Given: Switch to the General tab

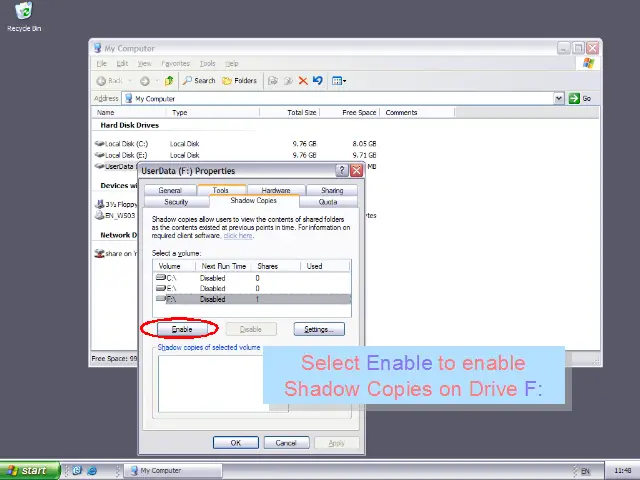Looking at the screenshot, I should tap(170, 190).
